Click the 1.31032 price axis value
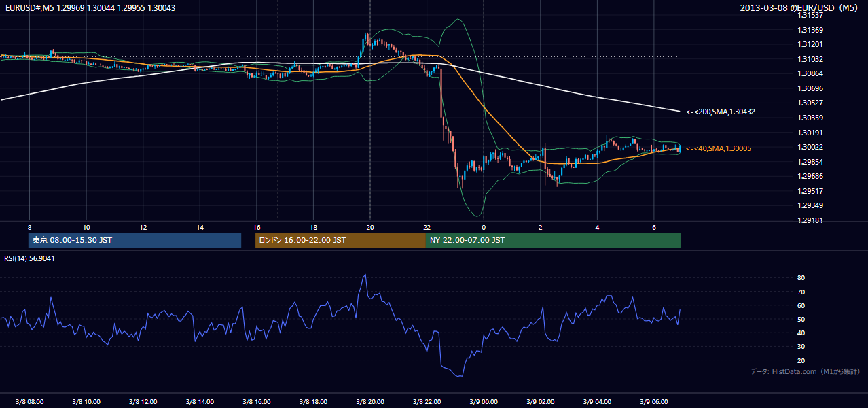Image resolution: width=868 pixels, height=408 pixels. (810, 59)
